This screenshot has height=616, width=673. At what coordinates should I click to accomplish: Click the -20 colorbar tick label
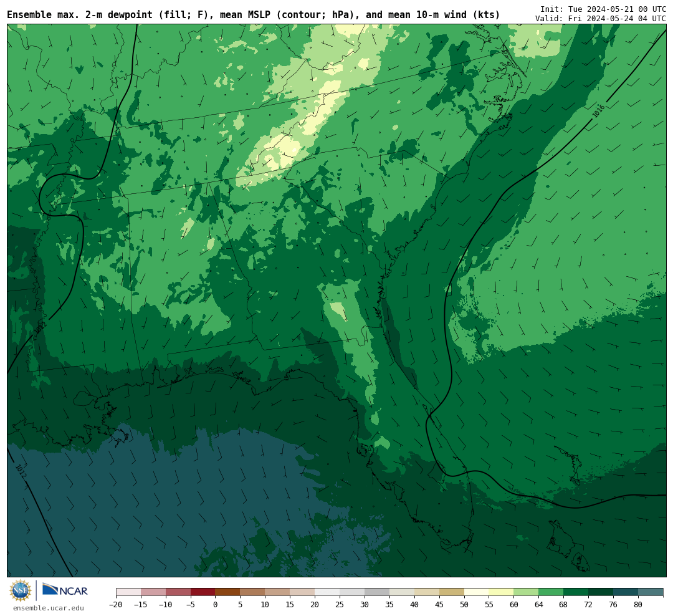click(115, 605)
